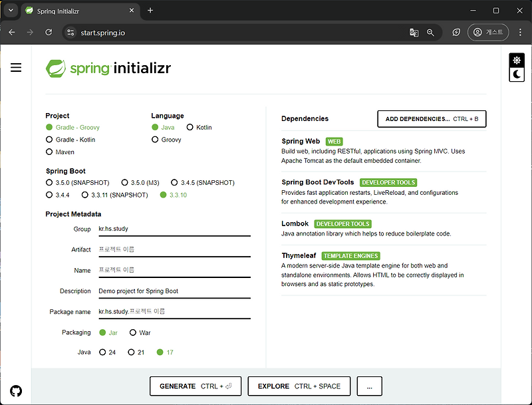Click the zoom magnifier in the address bar
532x405 pixels.
tap(431, 32)
